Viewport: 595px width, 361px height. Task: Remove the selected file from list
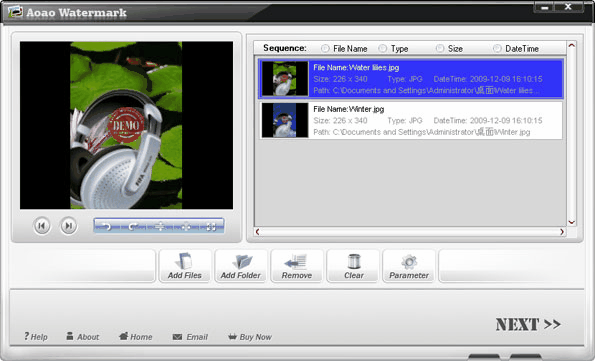pos(297,266)
